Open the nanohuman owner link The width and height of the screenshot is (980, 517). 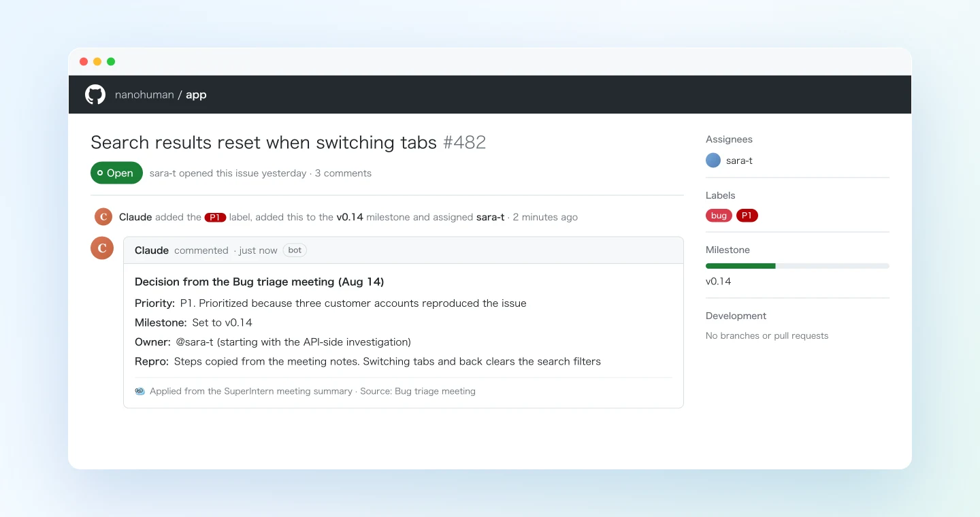[x=144, y=95]
